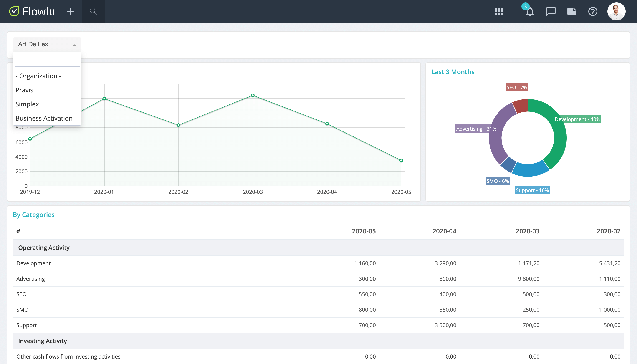Screen dimensions: 637x364
Task: Click the 2020-02 table column header
Action: coord(609,231)
